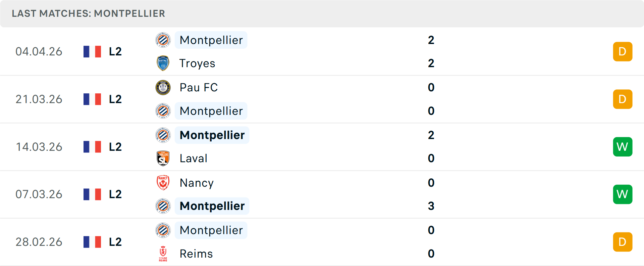Select the Troyes team logo
The width and height of the screenshot is (644, 266).
pos(163,63)
